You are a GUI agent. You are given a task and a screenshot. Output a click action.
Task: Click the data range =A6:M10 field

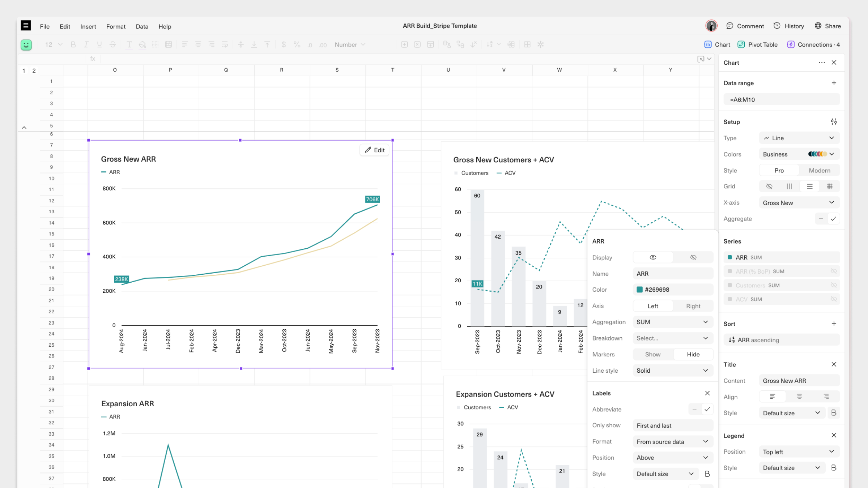pyautogui.click(x=781, y=100)
